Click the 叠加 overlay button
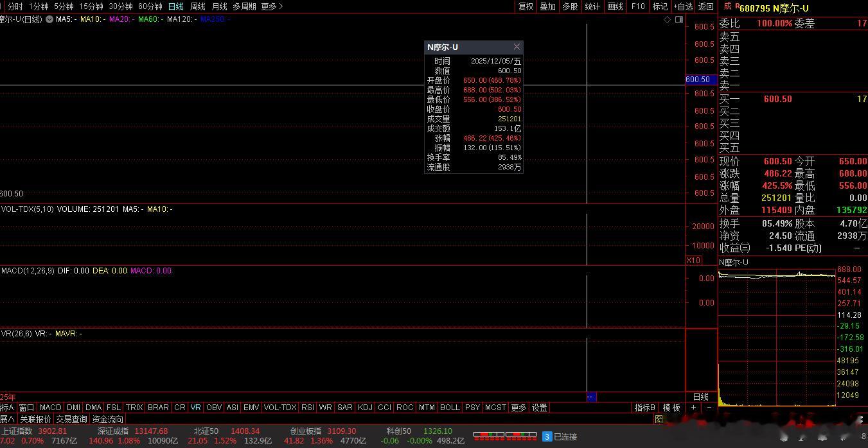This screenshot has height=448, width=868. pos(547,6)
